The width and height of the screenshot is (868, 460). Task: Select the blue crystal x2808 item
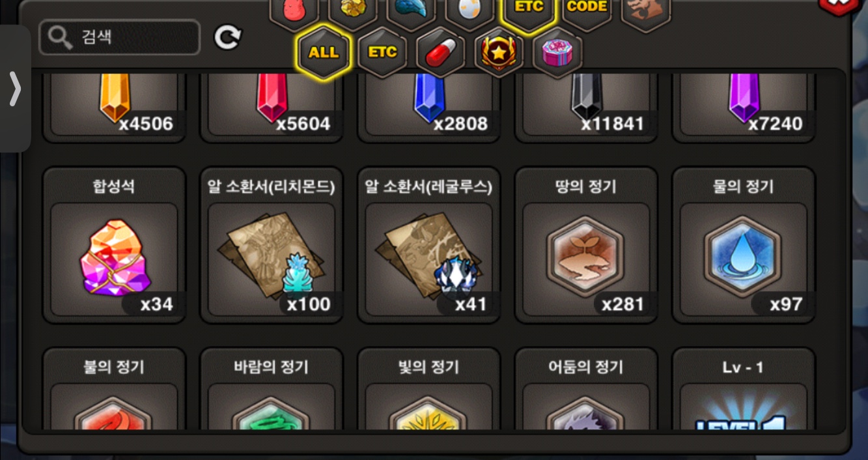(x=429, y=107)
